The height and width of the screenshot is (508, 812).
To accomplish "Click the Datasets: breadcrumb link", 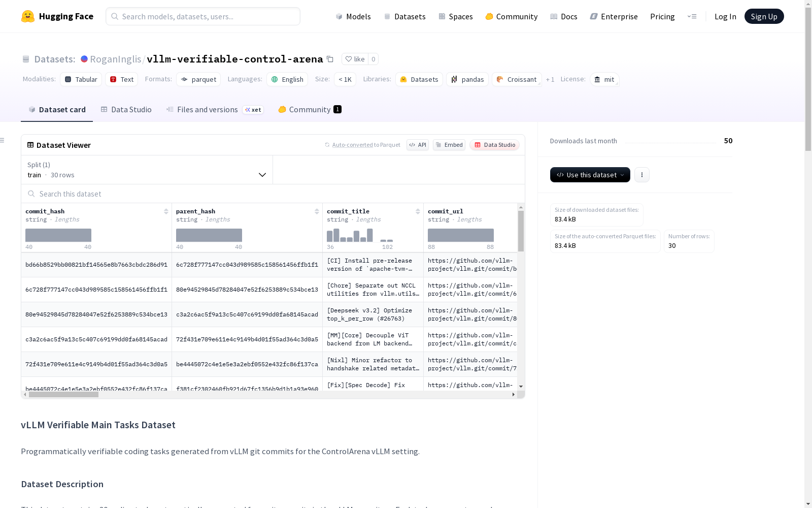I will coord(55,59).
